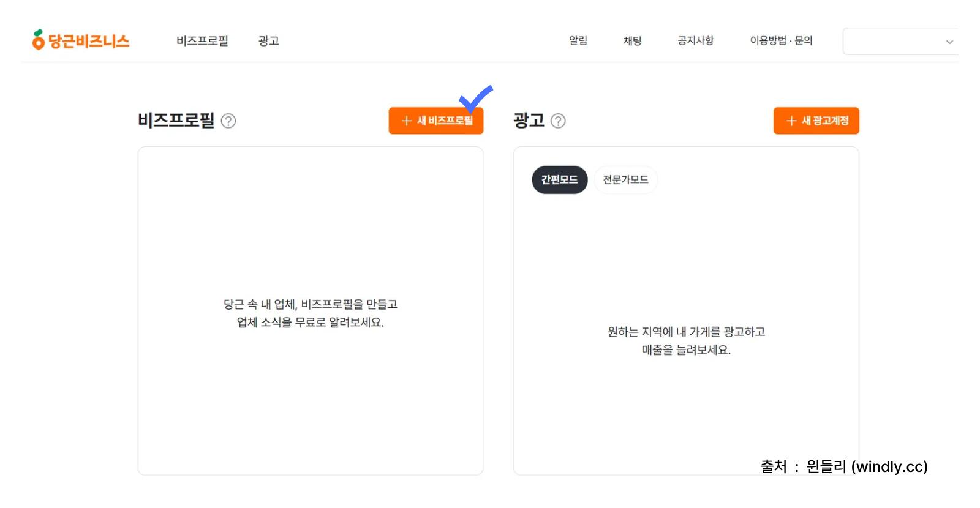Open the 공지사항 notices page
Image resolution: width=980 pixels, height=508 pixels.
[x=695, y=40]
